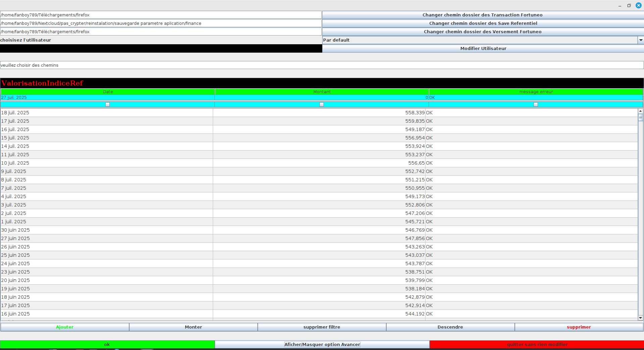
Task: Tick the message erreur filter checkbox
Action: coord(536,105)
